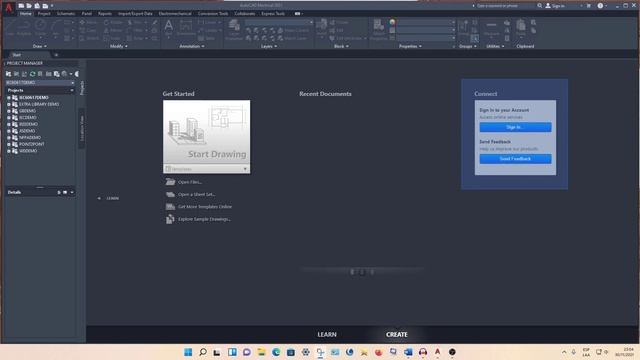
Task: Click the Measure utilities tool
Action: (491, 28)
